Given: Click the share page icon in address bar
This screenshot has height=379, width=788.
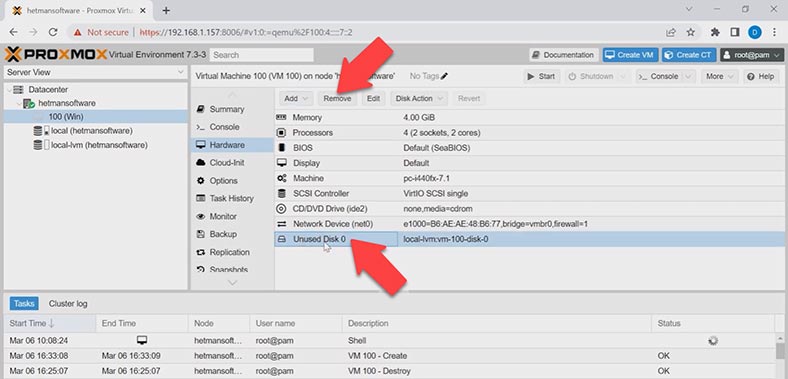Looking at the screenshot, I should [x=671, y=32].
